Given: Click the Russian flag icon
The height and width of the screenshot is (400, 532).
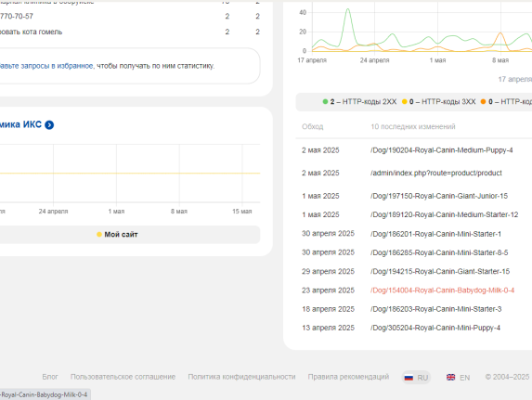Looking at the screenshot, I should coord(409,378).
